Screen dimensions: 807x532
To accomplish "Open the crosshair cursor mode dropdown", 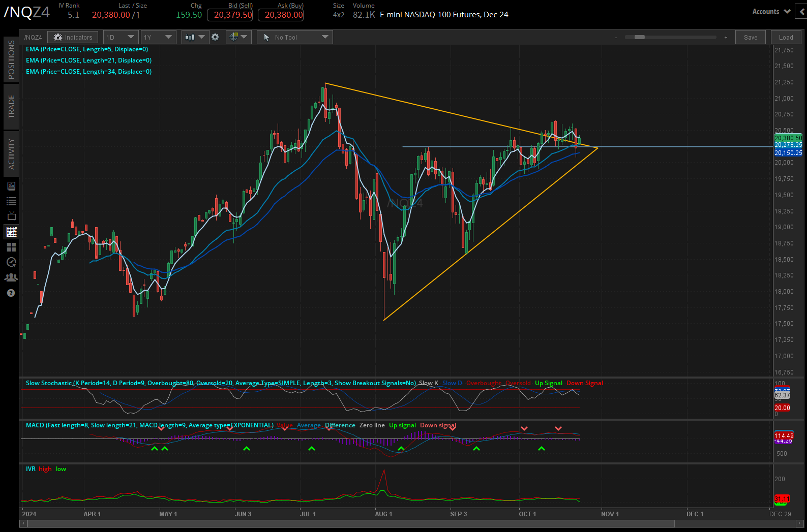I will coord(238,37).
